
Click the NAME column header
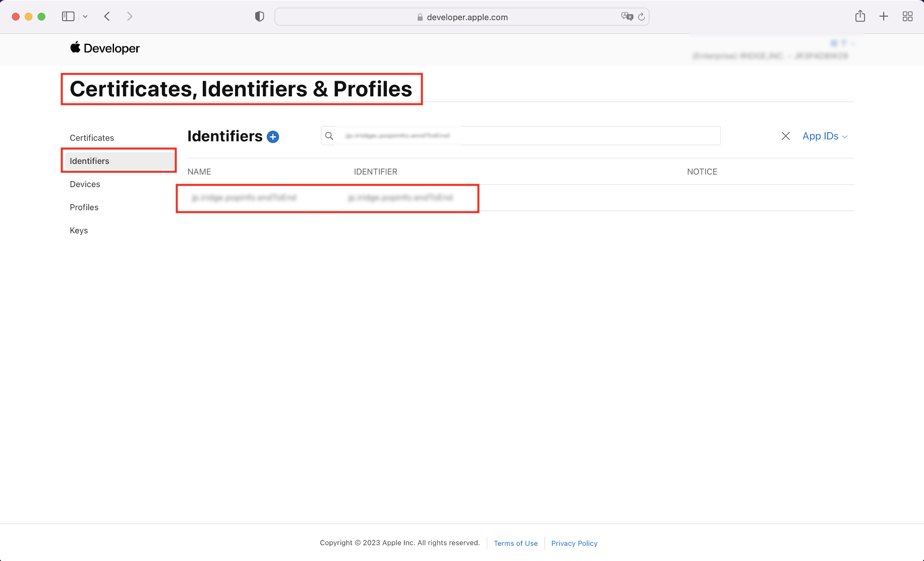199,172
